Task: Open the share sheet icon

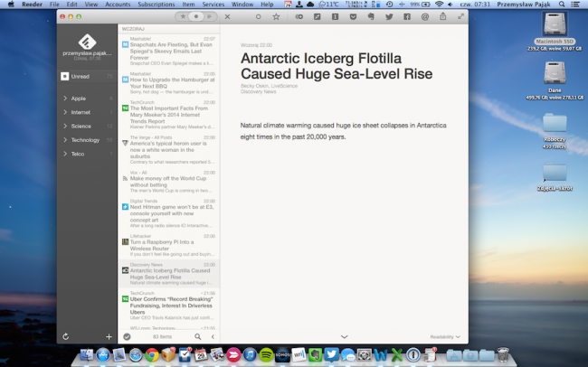Action: coord(443,16)
